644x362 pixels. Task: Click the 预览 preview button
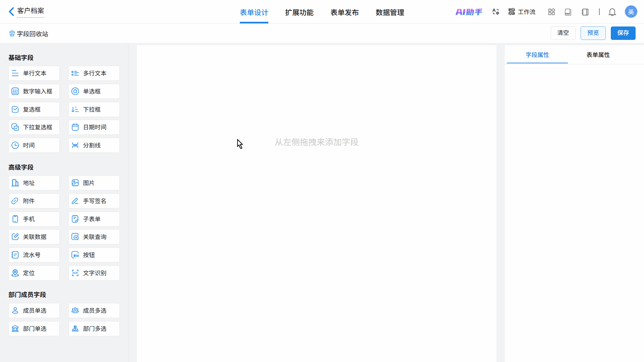click(593, 33)
